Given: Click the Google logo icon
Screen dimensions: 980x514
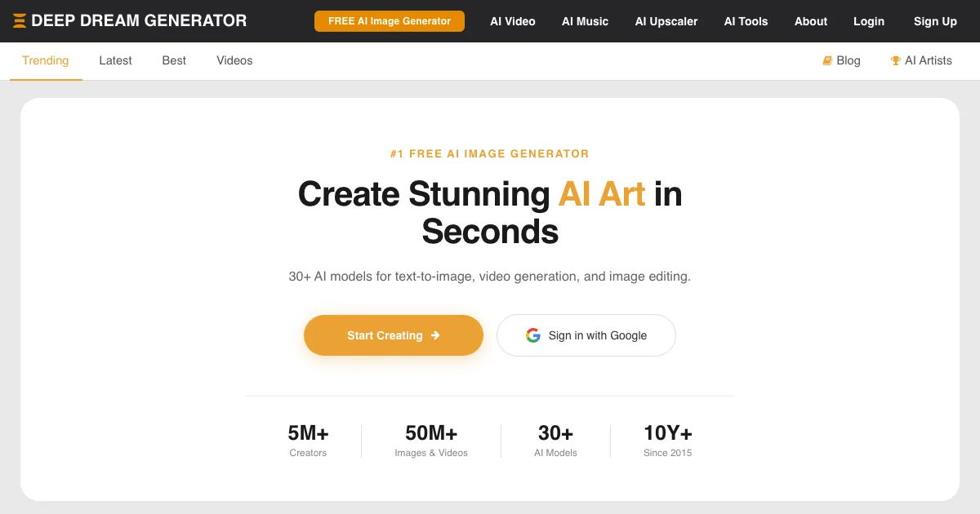Looking at the screenshot, I should point(533,335).
